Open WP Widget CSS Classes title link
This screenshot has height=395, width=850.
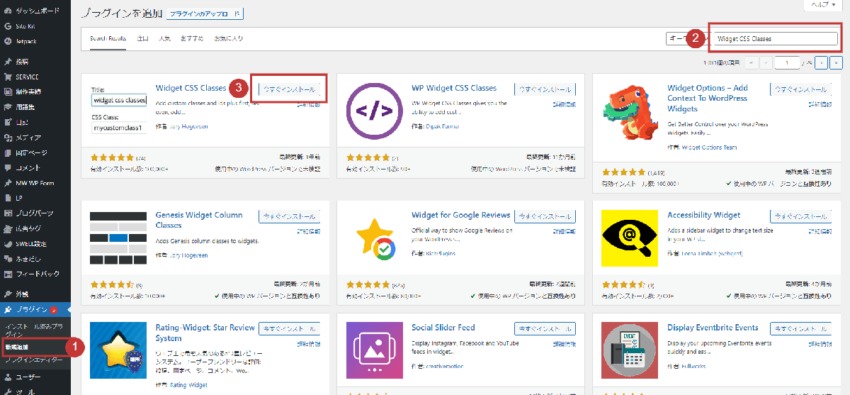tap(454, 88)
